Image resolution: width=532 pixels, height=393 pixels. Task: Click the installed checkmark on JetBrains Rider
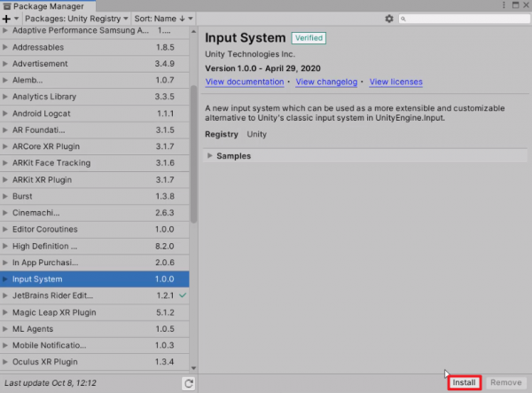point(183,295)
